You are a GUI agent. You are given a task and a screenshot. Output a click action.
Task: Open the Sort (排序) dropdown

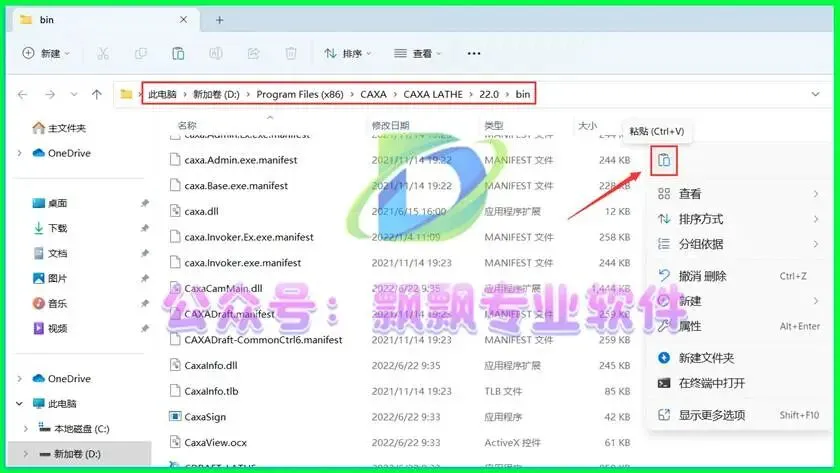(348, 54)
